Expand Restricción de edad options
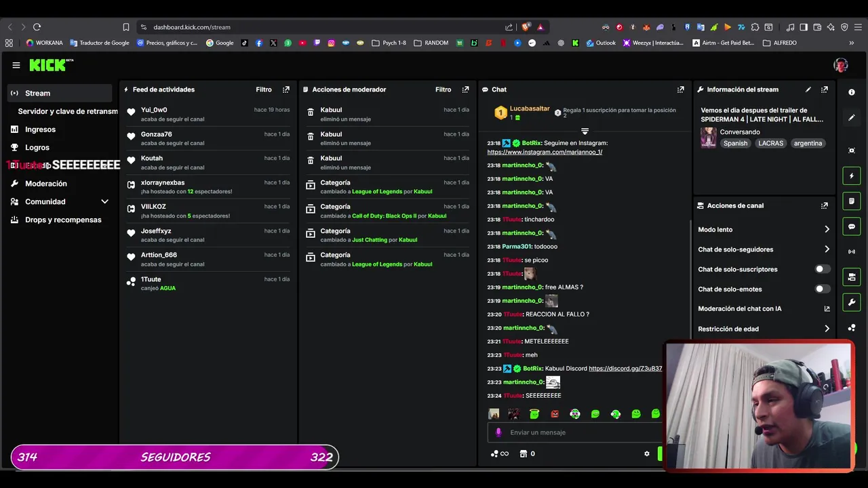Screen dimensions: 868x488 pyautogui.click(x=764, y=329)
